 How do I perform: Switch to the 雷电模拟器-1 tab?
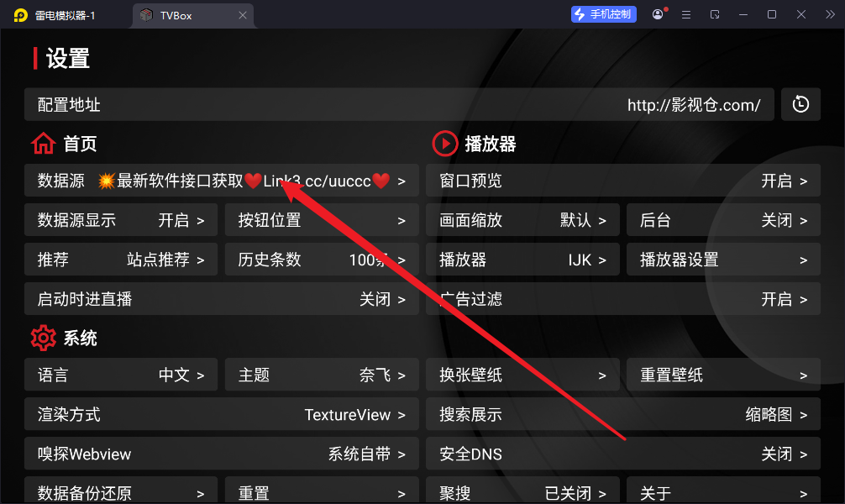(x=55, y=15)
